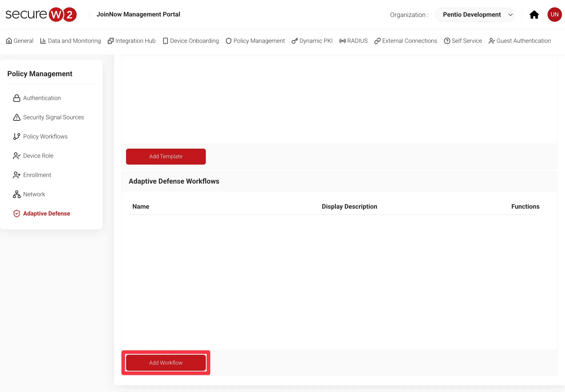This screenshot has height=392, width=565.
Task: Click the Network topology icon in sidebar
Action: 17,194
